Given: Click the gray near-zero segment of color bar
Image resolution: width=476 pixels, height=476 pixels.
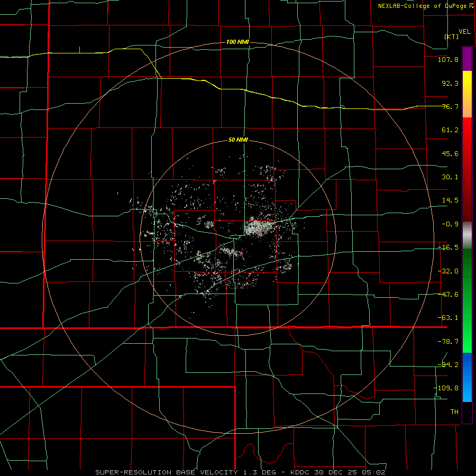Looking at the screenshot, I should pos(467,235).
